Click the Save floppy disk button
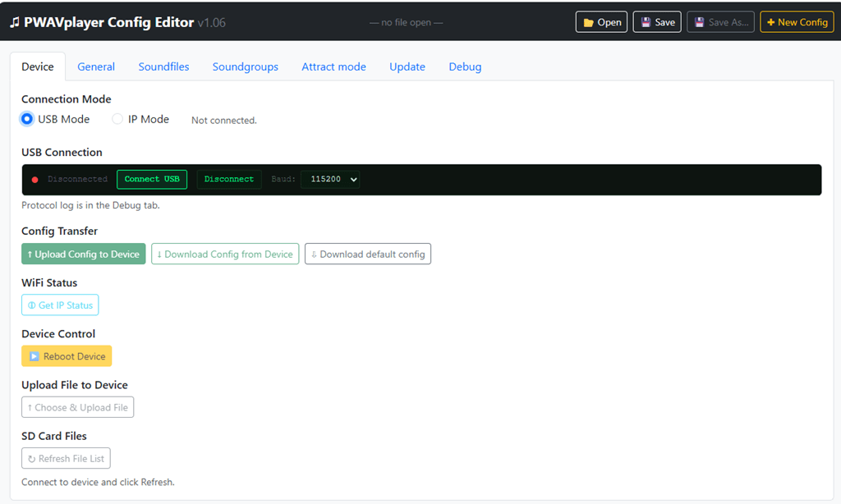The width and height of the screenshot is (841, 504). pos(656,22)
